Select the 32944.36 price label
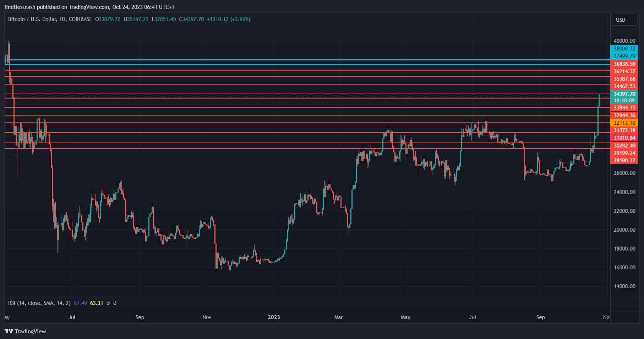The width and height of the screenshot is (644, 339). [624, 115]
